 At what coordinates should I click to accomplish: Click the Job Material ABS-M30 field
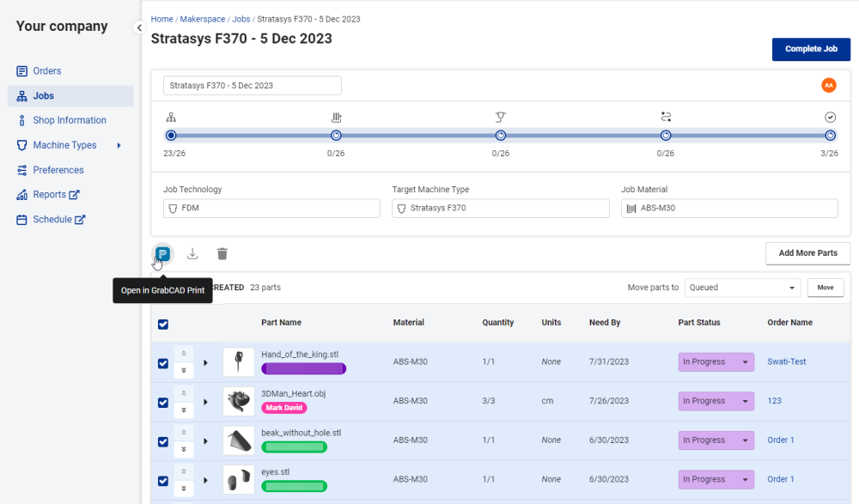(729, 208)
